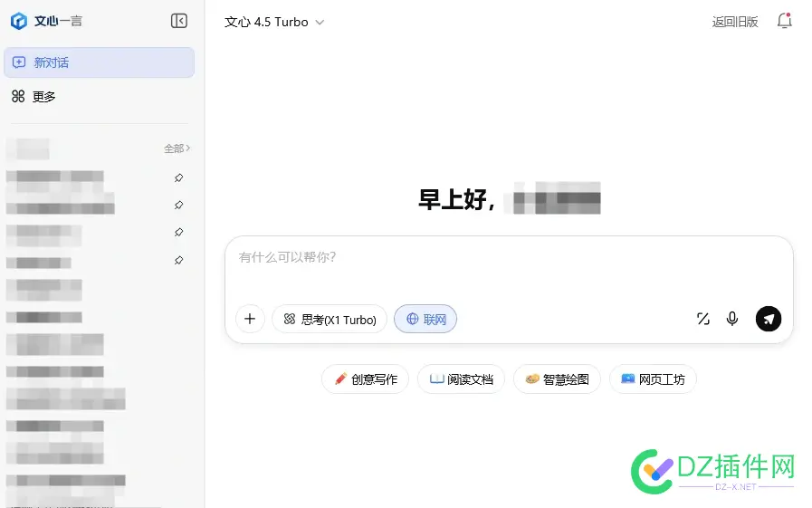Open 全部 to view all chats

coord(177,149)
